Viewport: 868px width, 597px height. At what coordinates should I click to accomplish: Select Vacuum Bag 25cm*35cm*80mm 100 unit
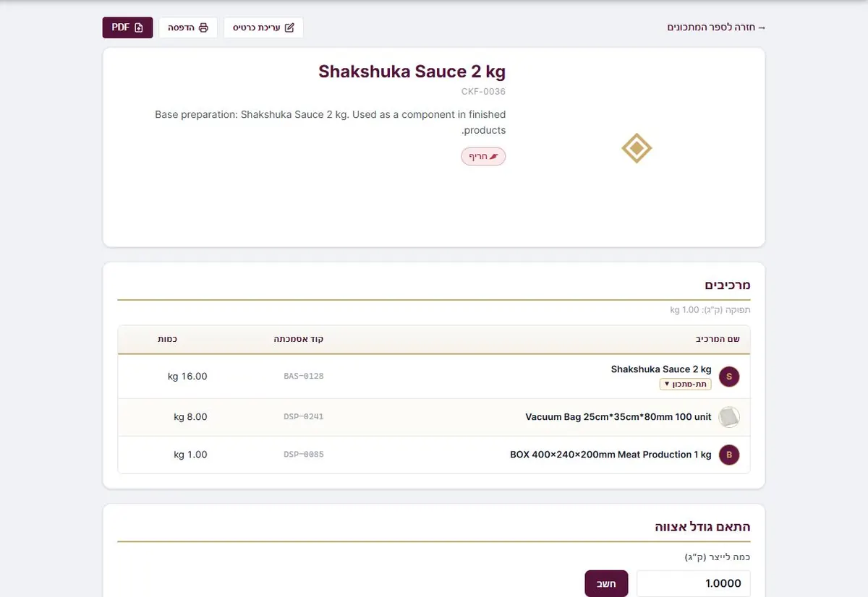click(618, 417)
